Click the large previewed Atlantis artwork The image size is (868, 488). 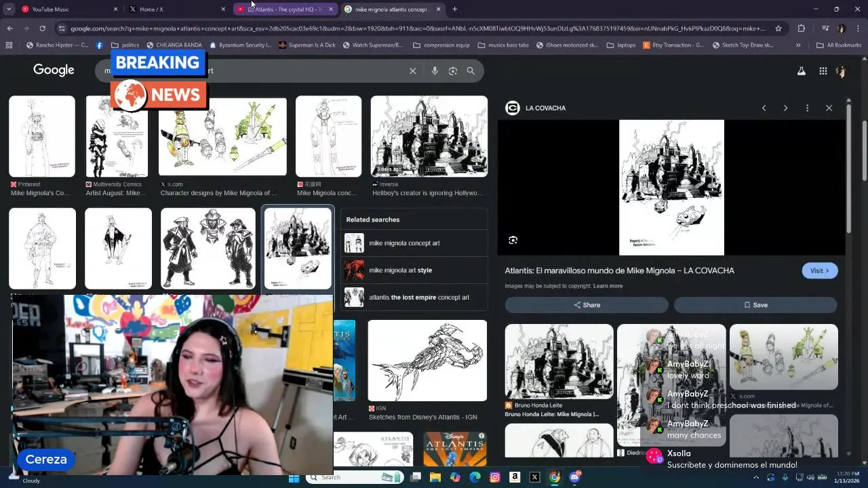tap(671, 188)
